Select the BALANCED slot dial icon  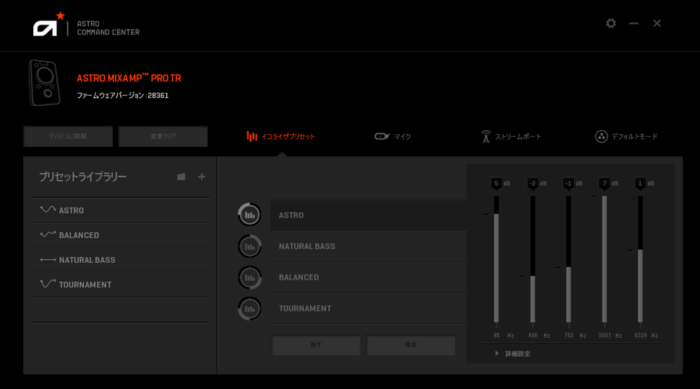[250, 277]
